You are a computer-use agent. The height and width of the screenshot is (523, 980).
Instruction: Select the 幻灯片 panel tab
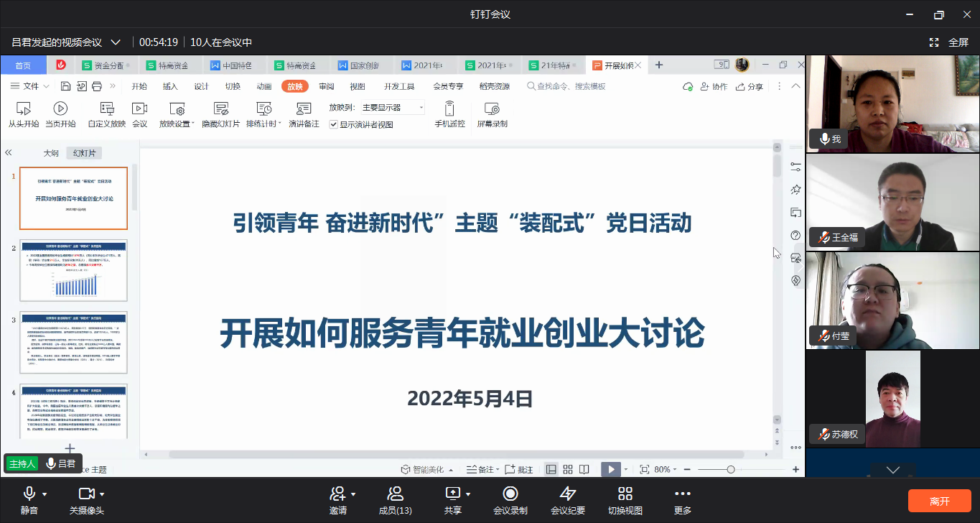coord(83,153)
